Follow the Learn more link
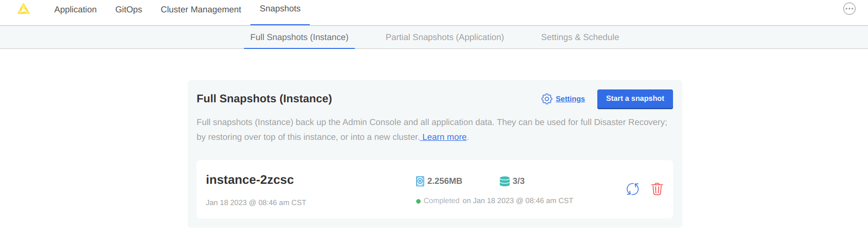 pos(444,137)
